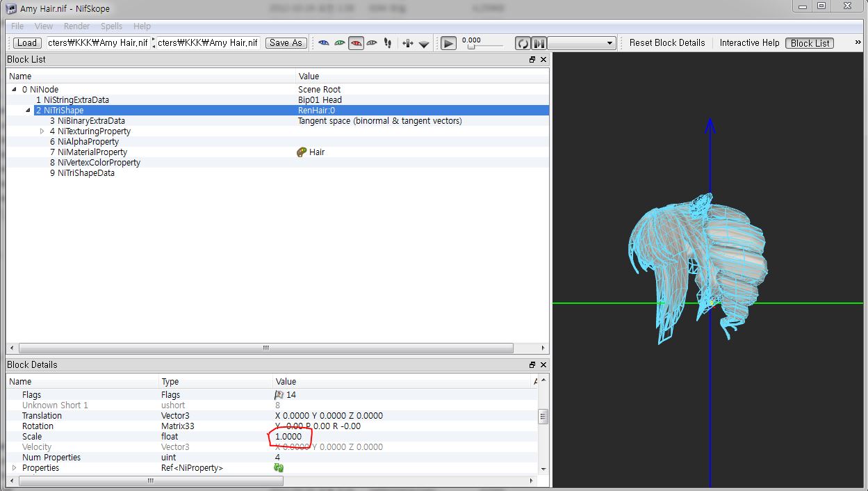Click the animation time slider handle

coord(471,47)
